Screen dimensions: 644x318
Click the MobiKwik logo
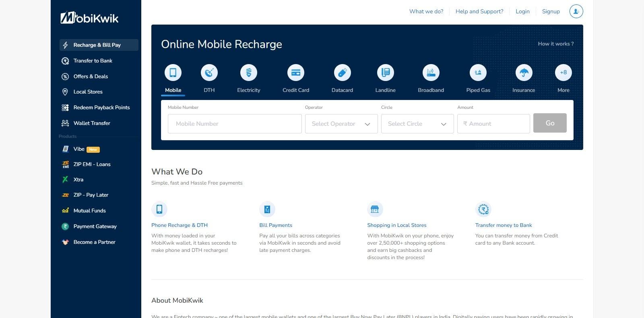coord(89,18)
